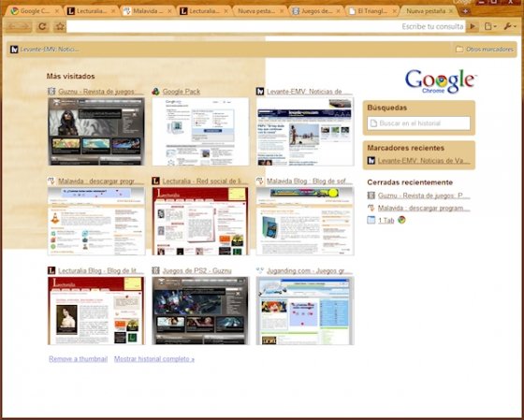Switch to the El Triangl... tab
This screenshot has height=420, width=524.
click(372, 11)
